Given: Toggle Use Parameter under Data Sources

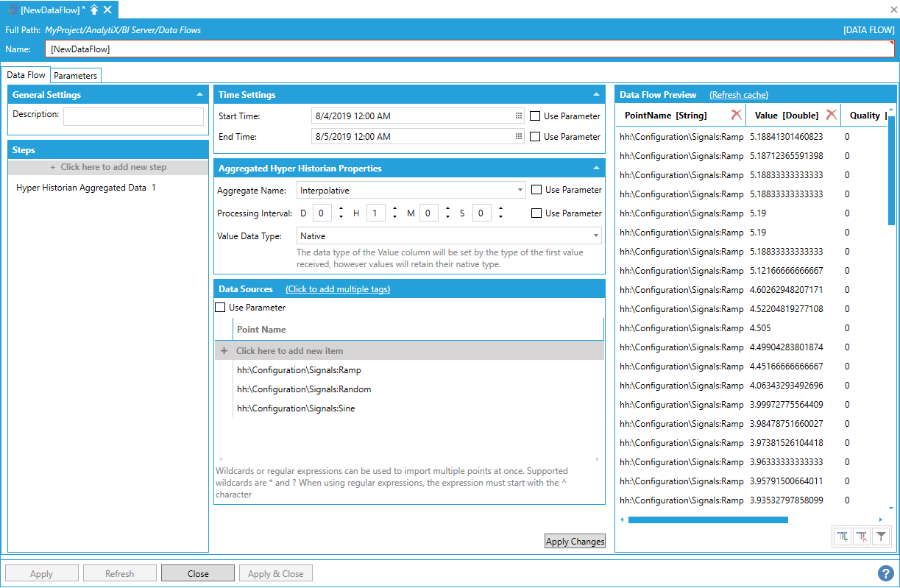Looking at the screenshot, I should coord(220,308).
